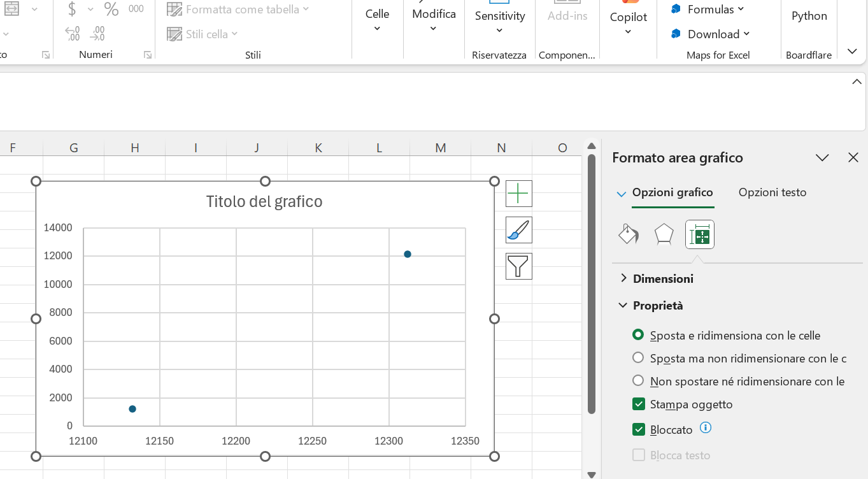Open the Modifica dropdown
Image resolution: width=868 pixels, height=479 pixels.
pos(434,20)
